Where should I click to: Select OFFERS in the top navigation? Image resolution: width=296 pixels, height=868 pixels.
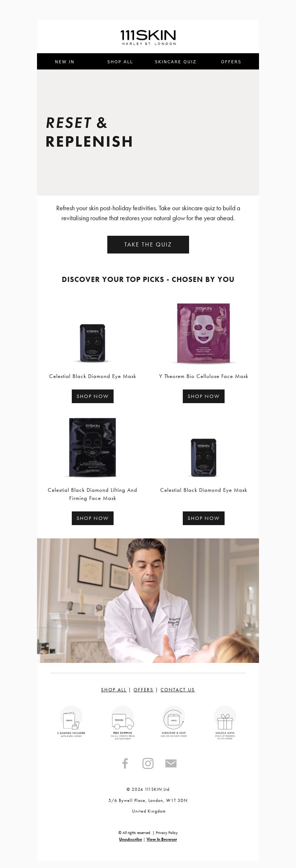(x=231, y=62)
